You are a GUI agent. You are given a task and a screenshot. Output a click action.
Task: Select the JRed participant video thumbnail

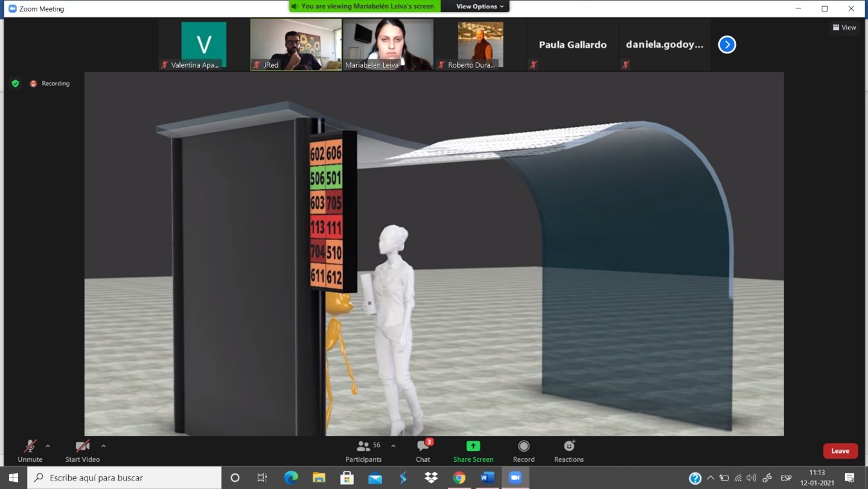[x=296, y=44]
